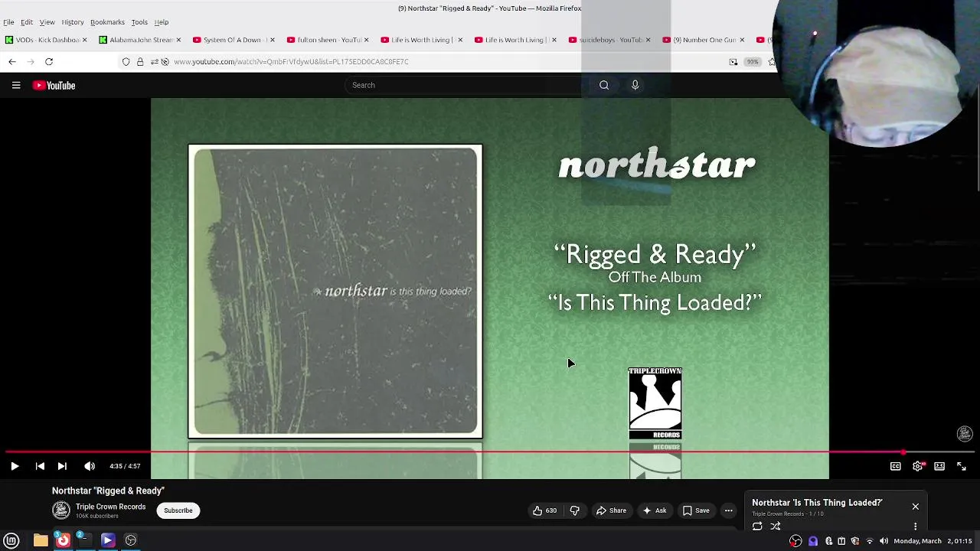Switch to theater mode in player
980x551 pixels.
pos(939,466)
